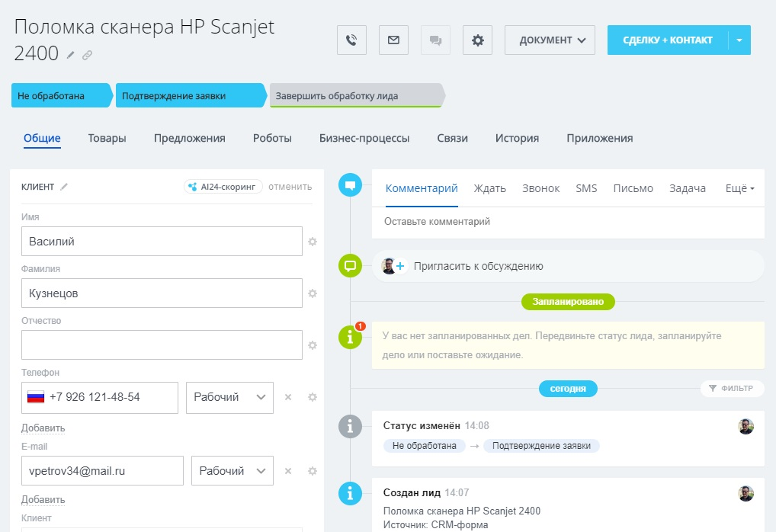776x532 pixels.
Task: Select the Задача timeline tab
Action: click(688, 188)
